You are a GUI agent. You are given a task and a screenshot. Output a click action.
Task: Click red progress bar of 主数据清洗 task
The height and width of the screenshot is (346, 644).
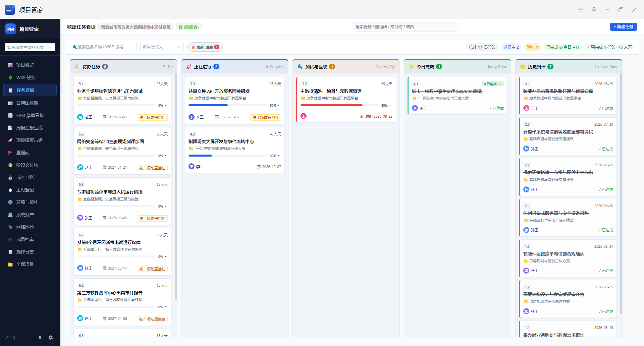(339, 105)
